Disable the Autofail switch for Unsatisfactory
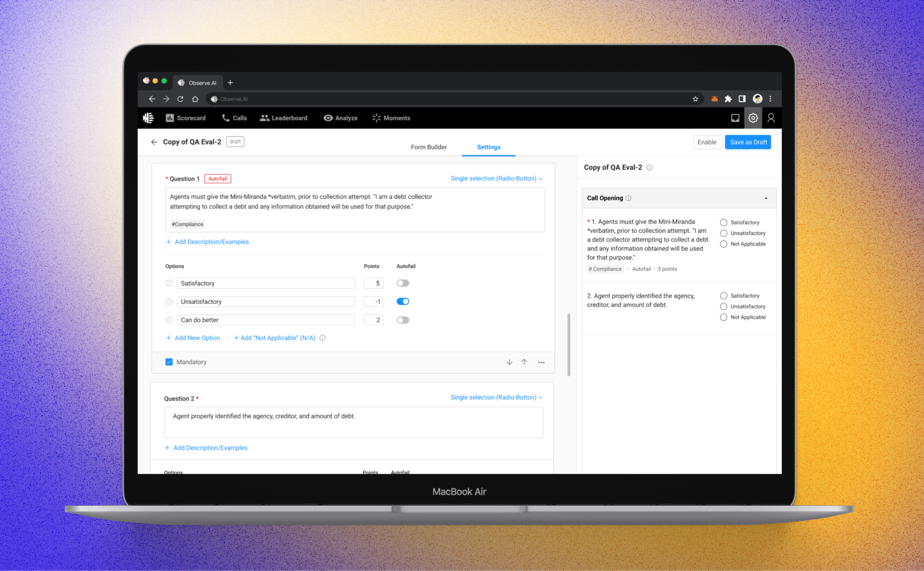 403,301
